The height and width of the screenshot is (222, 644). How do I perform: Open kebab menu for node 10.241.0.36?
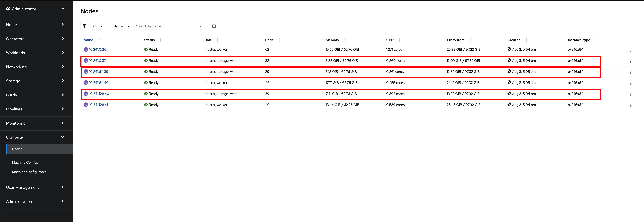(631, 50)
